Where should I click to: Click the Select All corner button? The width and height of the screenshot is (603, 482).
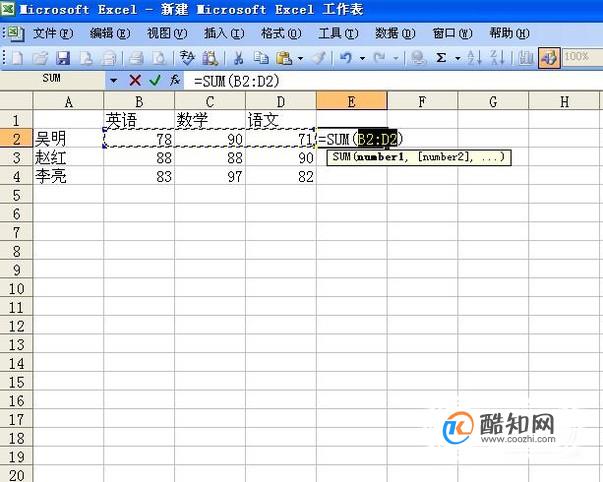(x=16, y=101)
